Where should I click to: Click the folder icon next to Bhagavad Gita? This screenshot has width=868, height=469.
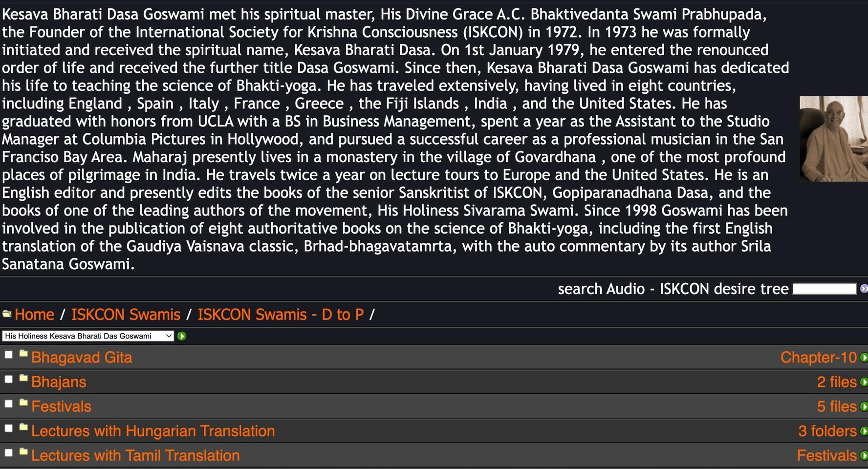23,354
